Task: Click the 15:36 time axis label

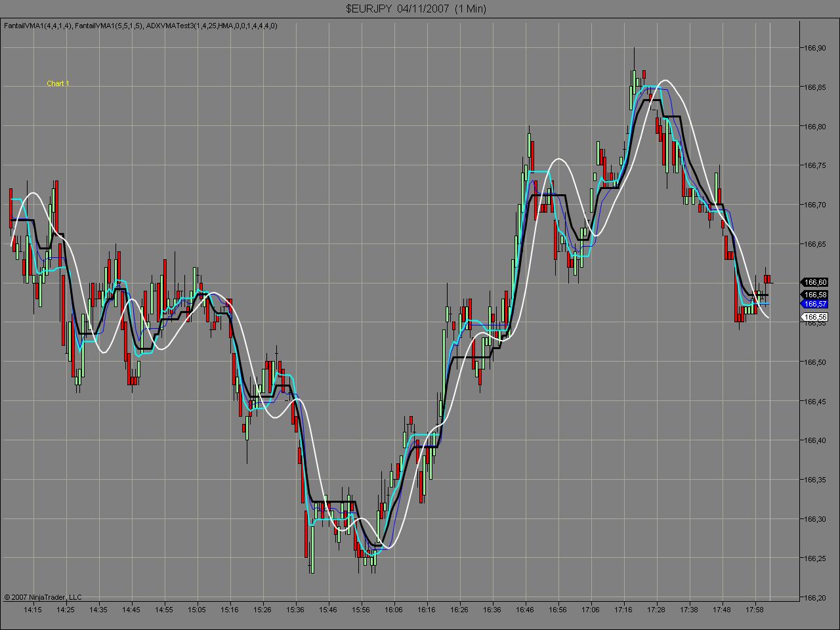Action: tap(295, 610)
